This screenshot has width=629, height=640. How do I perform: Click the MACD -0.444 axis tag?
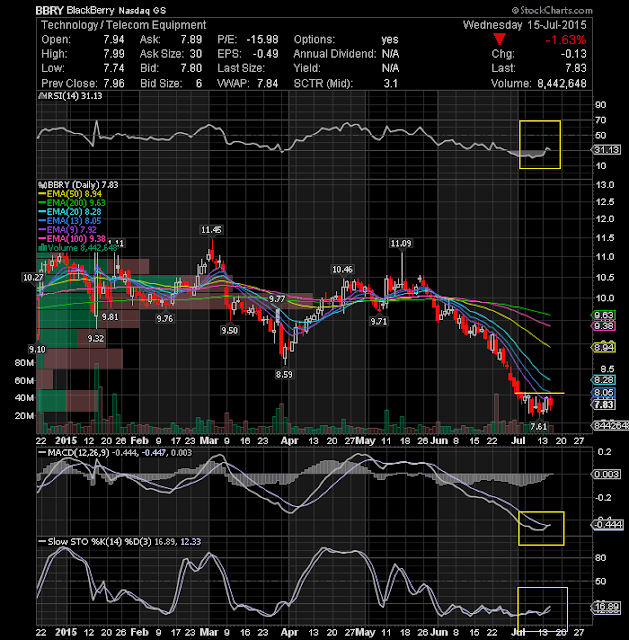(x=607, y=524)
